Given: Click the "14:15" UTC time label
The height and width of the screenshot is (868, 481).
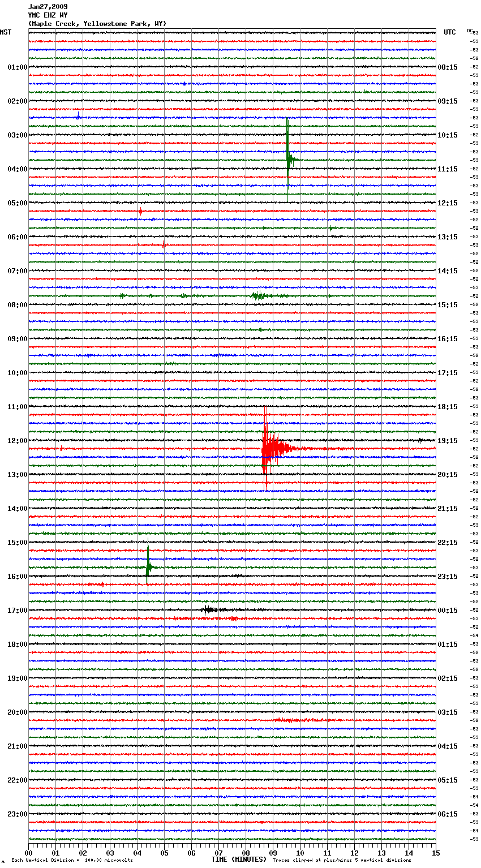Looking at the screenshot, I should pos(448,271).
